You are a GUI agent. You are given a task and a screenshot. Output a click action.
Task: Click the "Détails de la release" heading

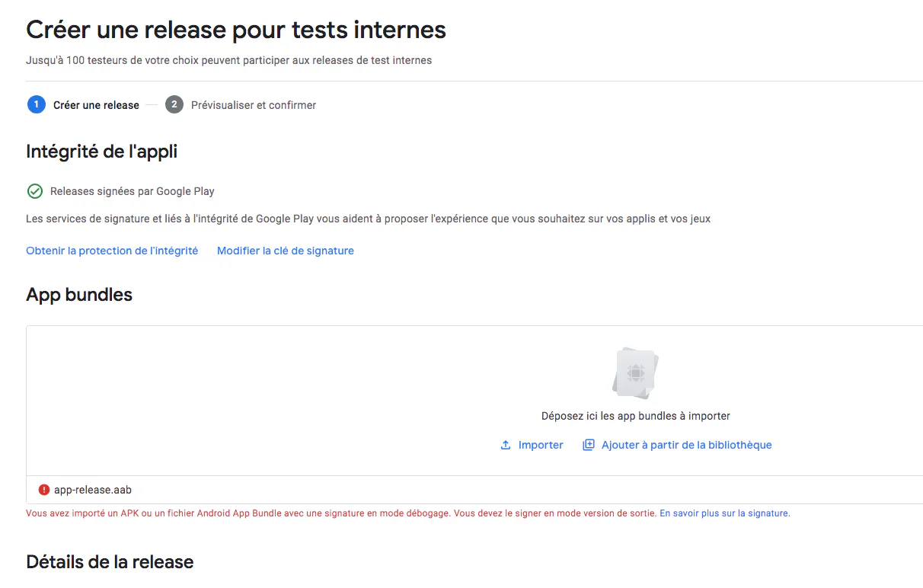click(110, 562)
